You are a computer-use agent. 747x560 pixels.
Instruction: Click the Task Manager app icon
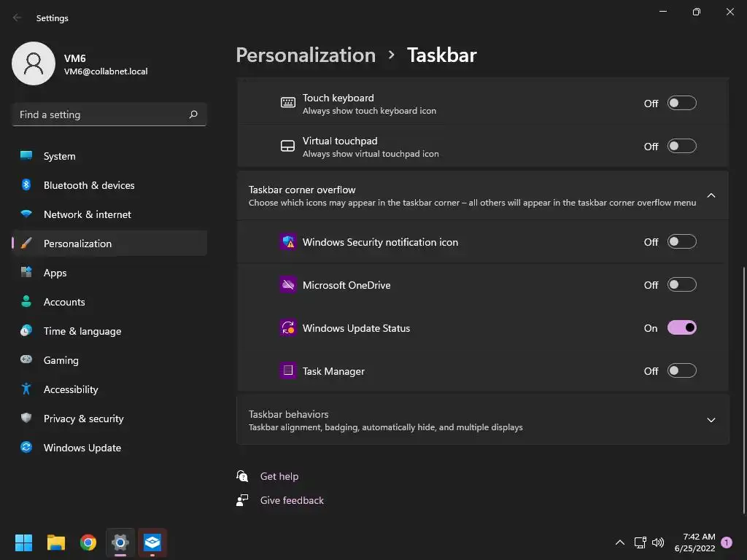pos(288,371)
